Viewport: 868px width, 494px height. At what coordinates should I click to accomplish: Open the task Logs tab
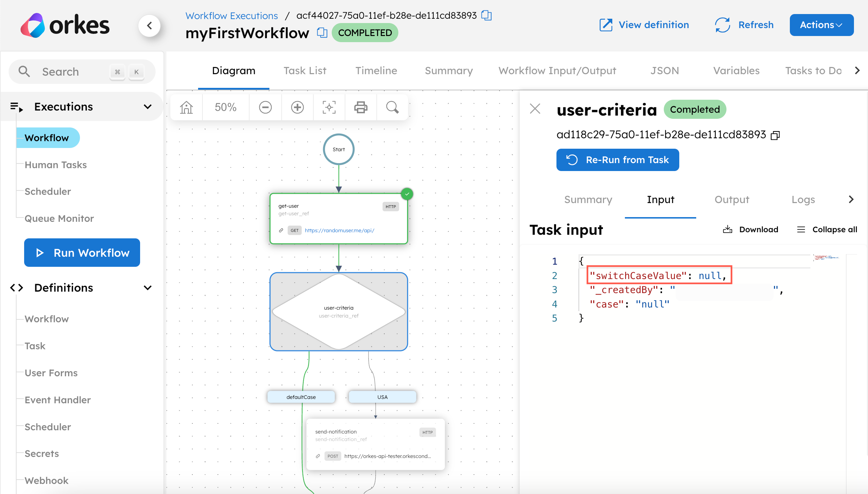pyautogui.click(x=803, y=199)
